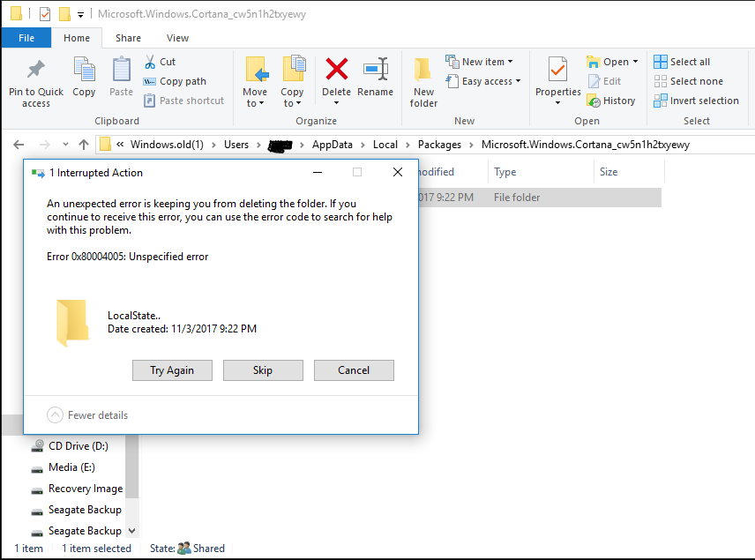Screen dimensions: 755x560
Task: Create a New folder
Action: point(423,82)
